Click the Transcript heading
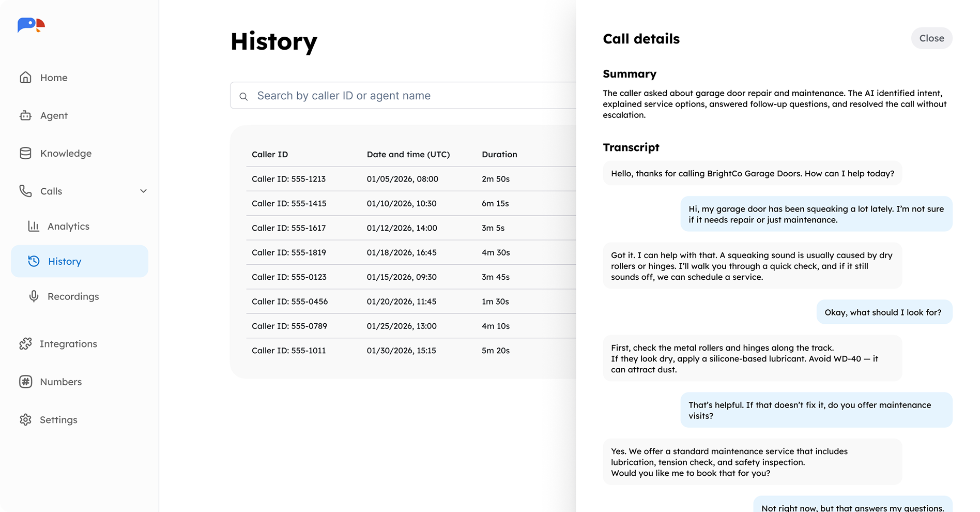 [x=631, y=147]
